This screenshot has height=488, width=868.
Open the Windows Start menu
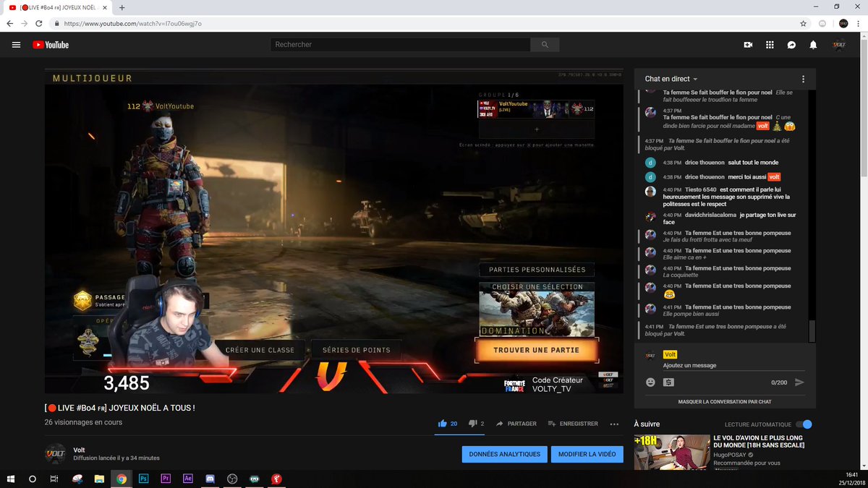11,479
